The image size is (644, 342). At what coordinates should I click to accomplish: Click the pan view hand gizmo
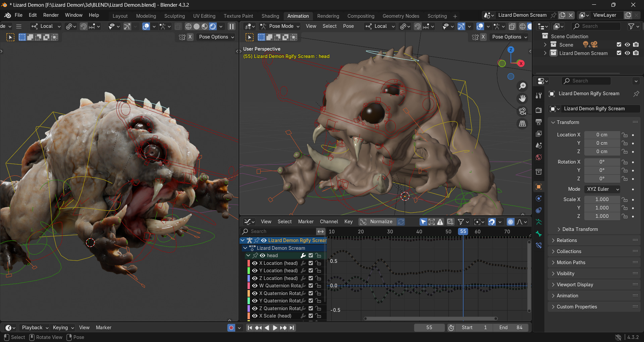pyautogui.click(x=522, y=99)
